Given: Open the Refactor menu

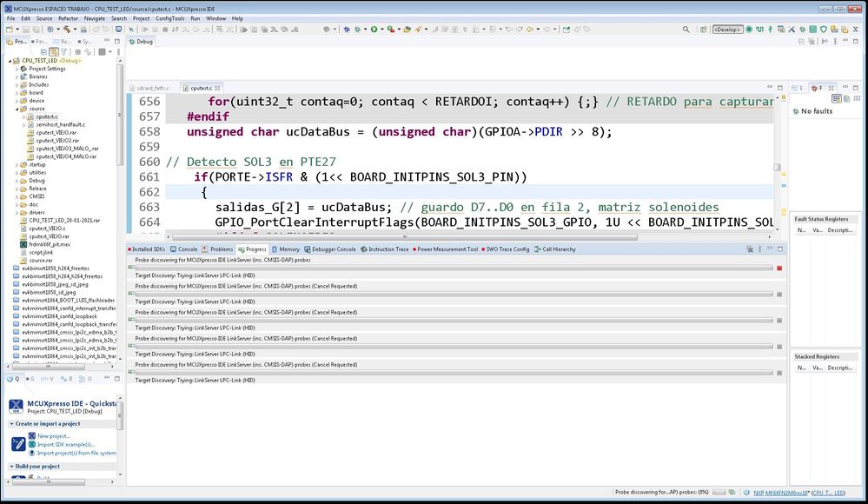Looking at the screenshot, I should pyautogui.click(x=69, y=18).
